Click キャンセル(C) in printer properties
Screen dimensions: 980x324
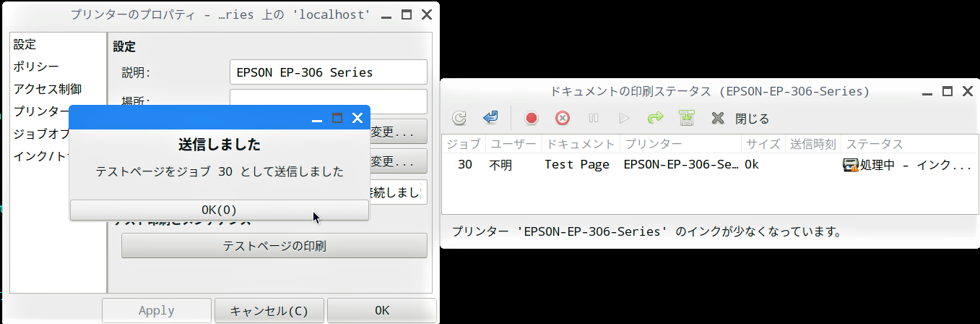tap(269, 311)
